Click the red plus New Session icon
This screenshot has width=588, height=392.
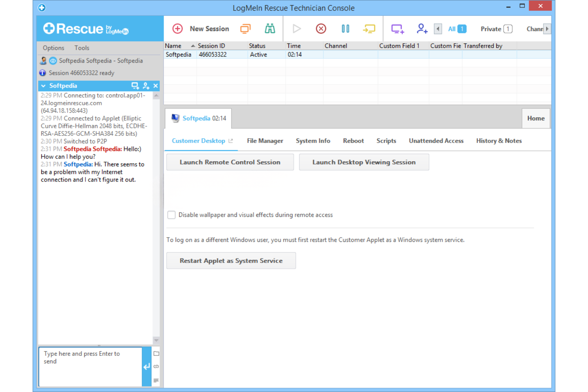coord(177,29)
